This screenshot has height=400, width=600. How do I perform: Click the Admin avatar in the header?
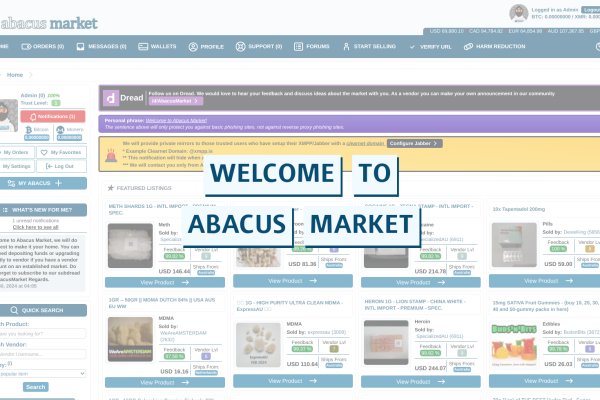518,12
